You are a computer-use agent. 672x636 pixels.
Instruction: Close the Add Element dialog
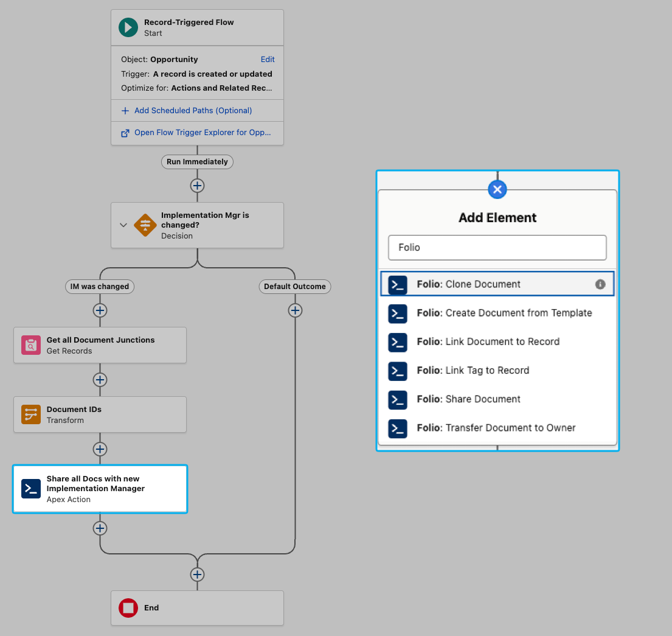[x=497, y=189]
